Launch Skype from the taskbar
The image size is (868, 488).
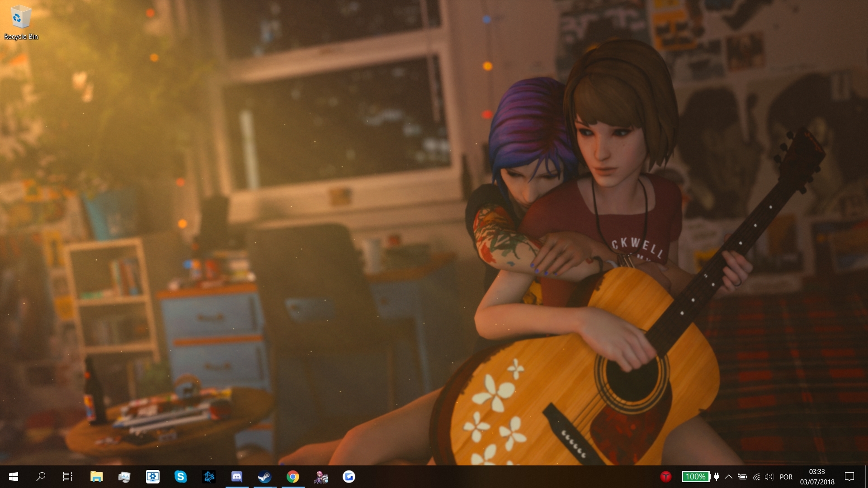pyautogui.click(x=181, y=477)
